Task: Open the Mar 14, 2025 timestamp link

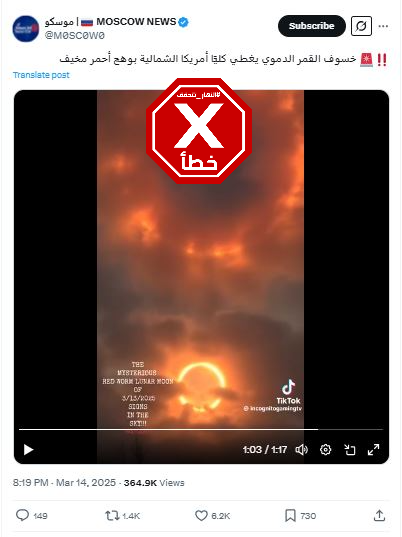Action: (x=86, y=483)
